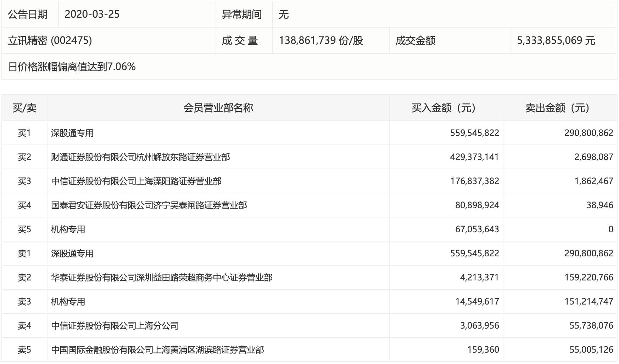Click sell amount 159,220,766
Screen dimensions: 619x364
589,278
